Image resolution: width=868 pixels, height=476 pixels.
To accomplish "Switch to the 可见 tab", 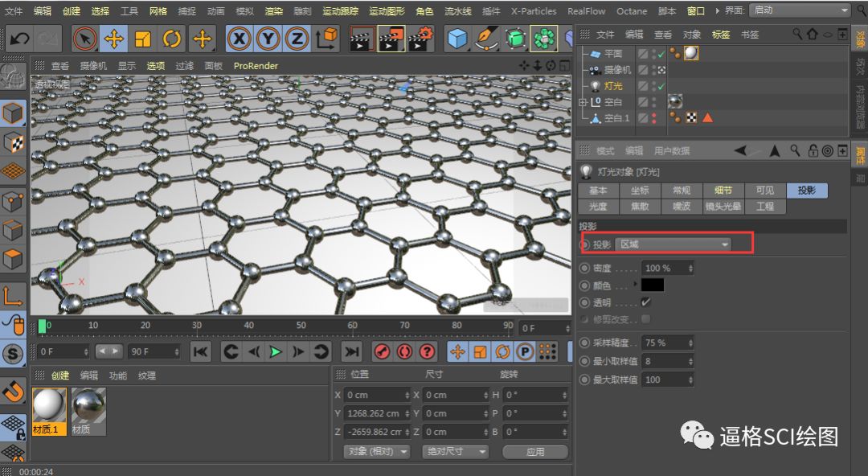I will (x=765, y=190).
